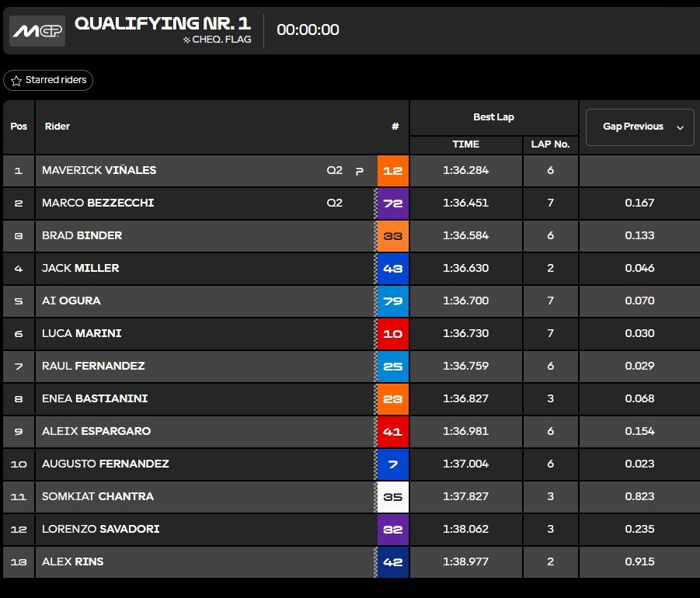The width and height of the screenshot is (700, 598).
Task: Open the Gap Previous dropdown
Action: click(x=639, y=127)
